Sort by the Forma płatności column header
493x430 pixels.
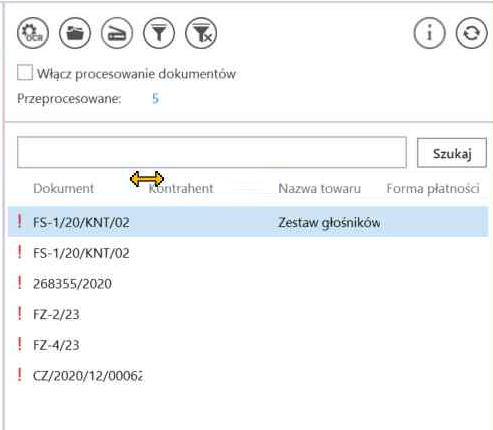point(433,189)
